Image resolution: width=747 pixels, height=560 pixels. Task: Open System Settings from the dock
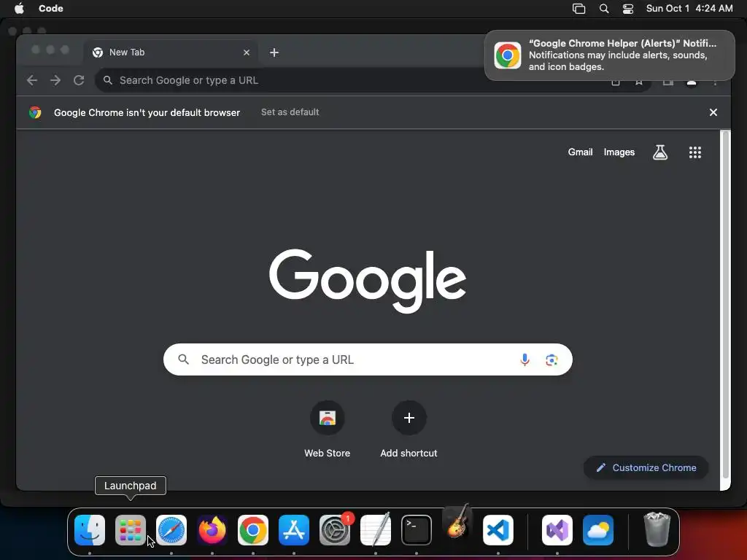(x=335, y=530)
